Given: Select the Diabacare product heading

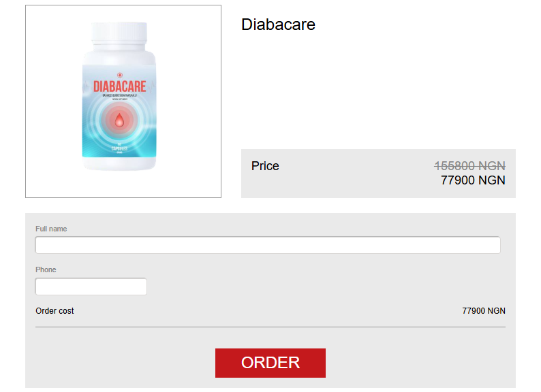Looking at the screenshot, I should point(278,24).
